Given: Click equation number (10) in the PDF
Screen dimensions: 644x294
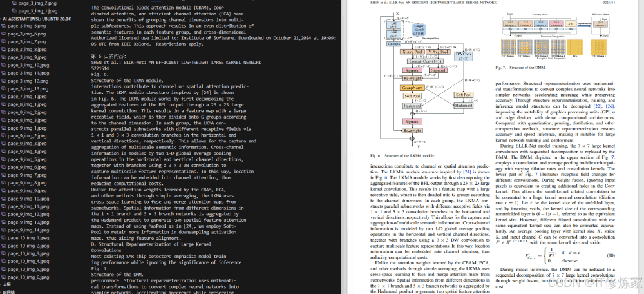Looking at the screenshot, I should (611, 256).
